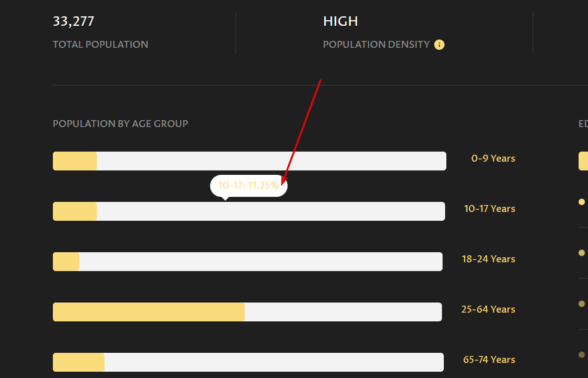Click the Population By Age Group heading

(x=120, y=124)
